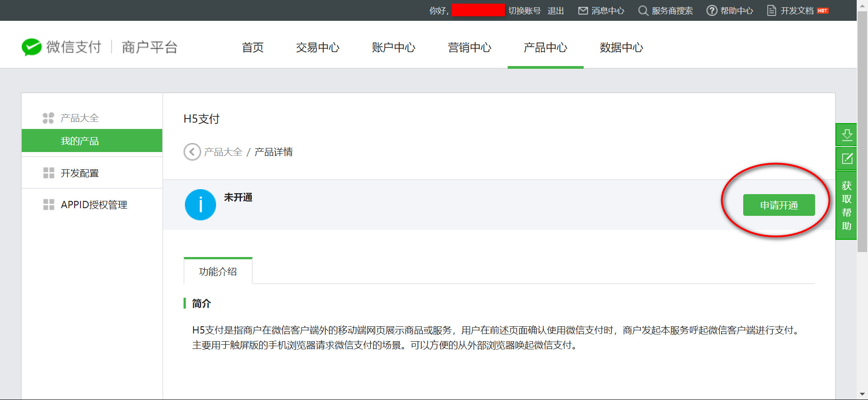Viewport: 868px width, 400px height.
Task: Open the 服务商搜索 link text
Action: [672, 10]
